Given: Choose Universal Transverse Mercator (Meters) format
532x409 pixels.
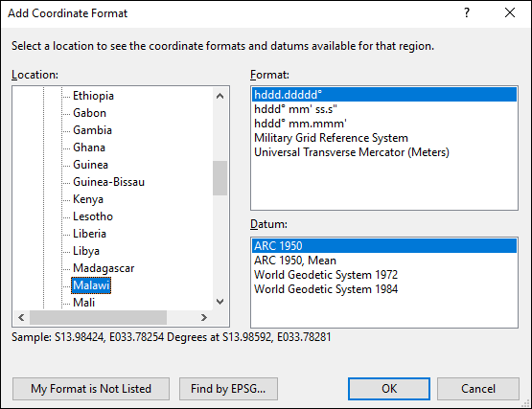Looking at the screenshot, I should click(384, 152).
